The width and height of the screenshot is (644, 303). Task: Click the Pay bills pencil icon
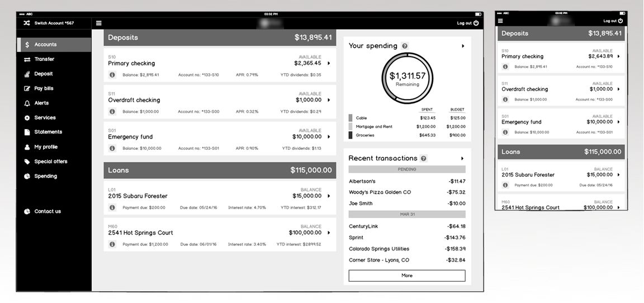(x=27, y=88)
